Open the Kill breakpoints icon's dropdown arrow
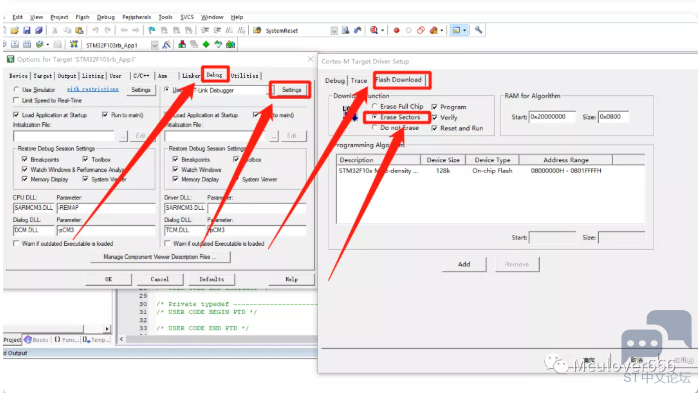700x393 pixels. 442,30
